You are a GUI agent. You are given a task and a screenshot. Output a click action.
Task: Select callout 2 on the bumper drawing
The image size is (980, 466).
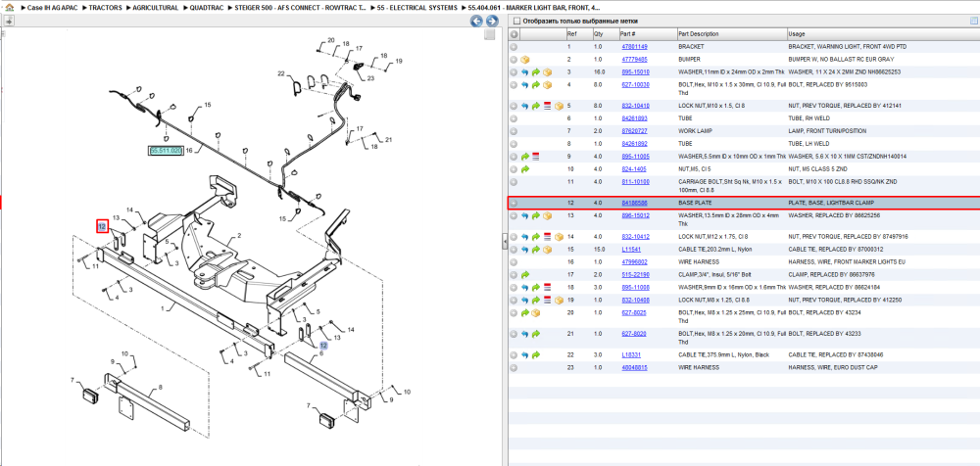click(x=239, y=237)
